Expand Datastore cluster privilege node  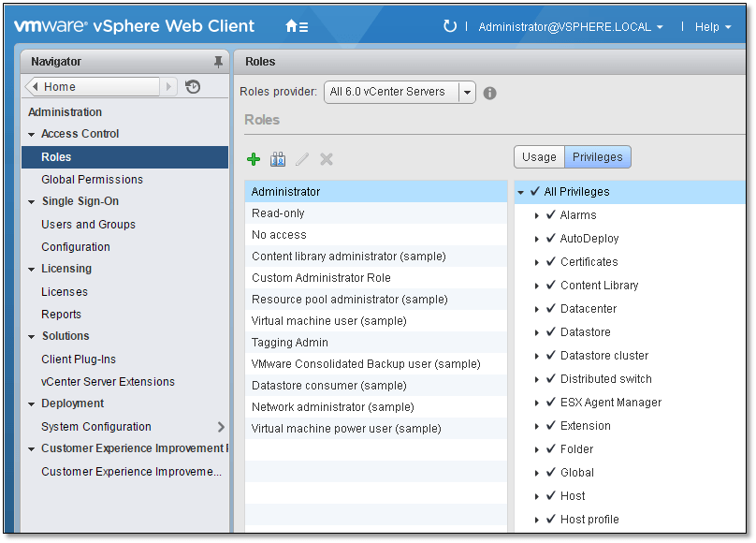click(x=536, y=356)
